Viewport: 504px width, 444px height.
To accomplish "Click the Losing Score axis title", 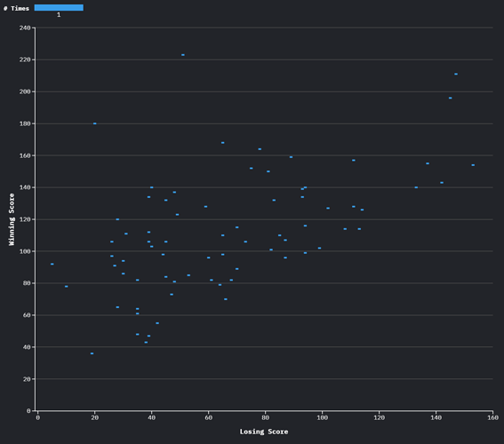I will point(264,432).
